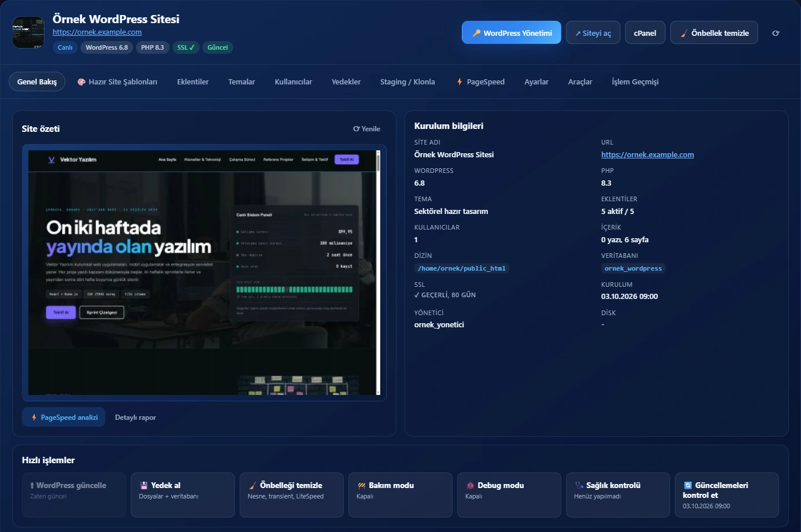Viewport: 801px width, 532px height.
Task: Click the Canlı status badge
Action: tap(65, 47)
